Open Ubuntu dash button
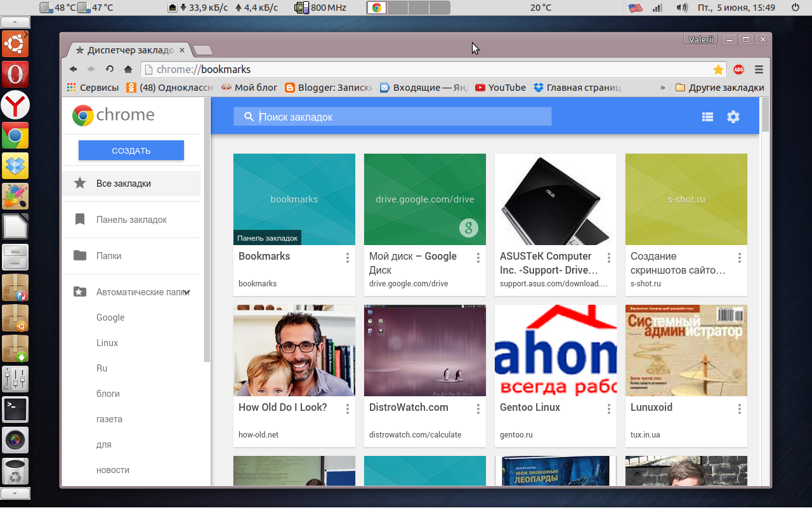The width and height of the screenshot is (812, 508). (15, 44)
